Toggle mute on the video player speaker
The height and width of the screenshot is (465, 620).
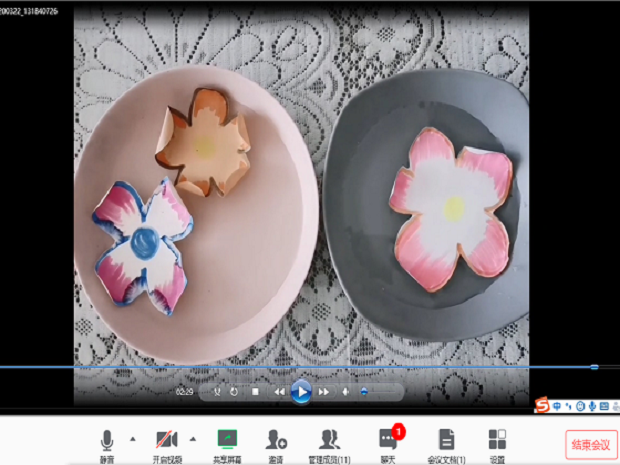pos(346,392)
